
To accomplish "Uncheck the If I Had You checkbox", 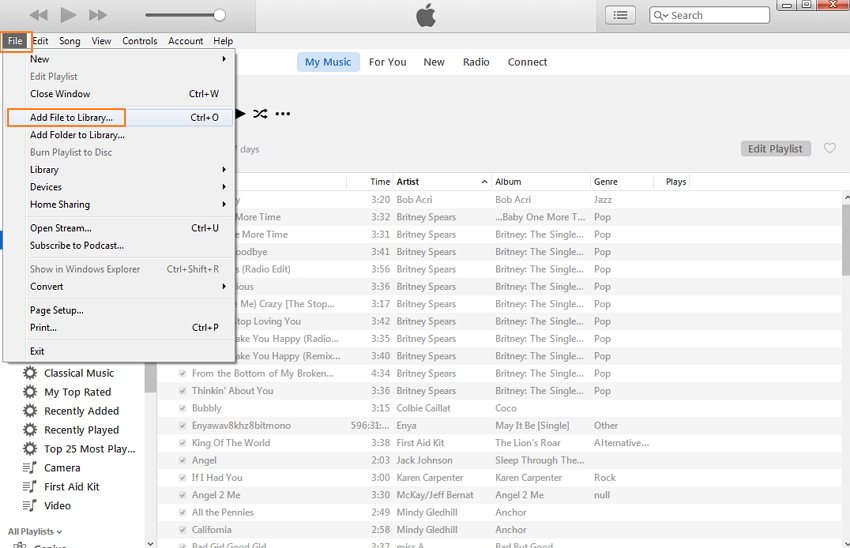I will coord(182,478).
